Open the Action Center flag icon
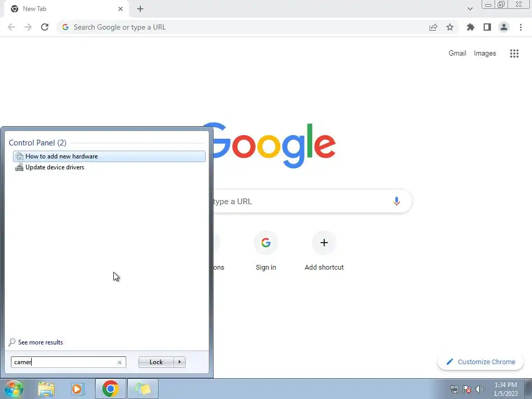 click(x=467, y=389)
